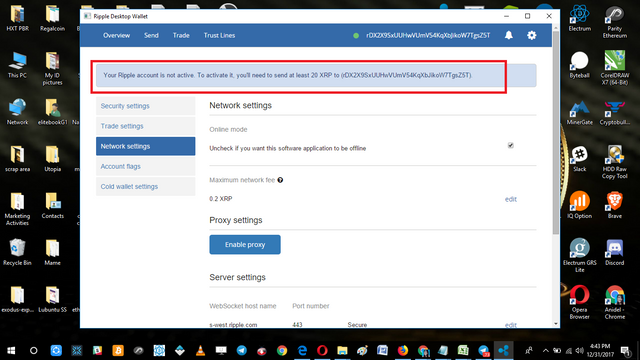This screenshot has width=640, height=360.
Task: Click the wallet window vertical scrollbar
Action: point(556,133)
